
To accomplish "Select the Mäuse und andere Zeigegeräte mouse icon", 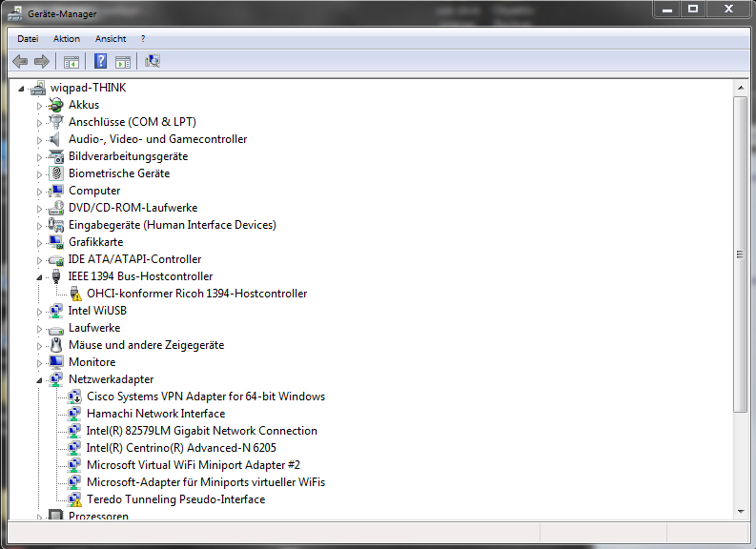I will [56, 345].
